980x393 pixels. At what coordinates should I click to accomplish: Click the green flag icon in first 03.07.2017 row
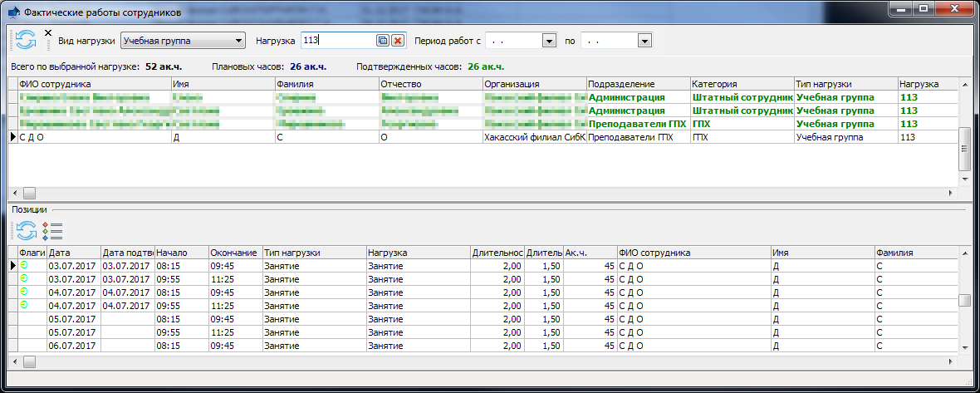(24, 266)
